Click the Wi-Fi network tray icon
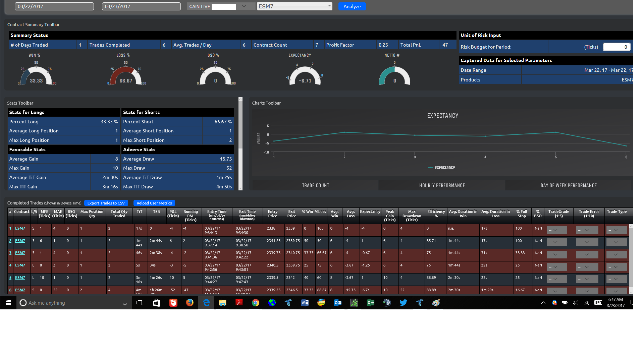Viewport: 644px width, 362px height. pos(587,303)
